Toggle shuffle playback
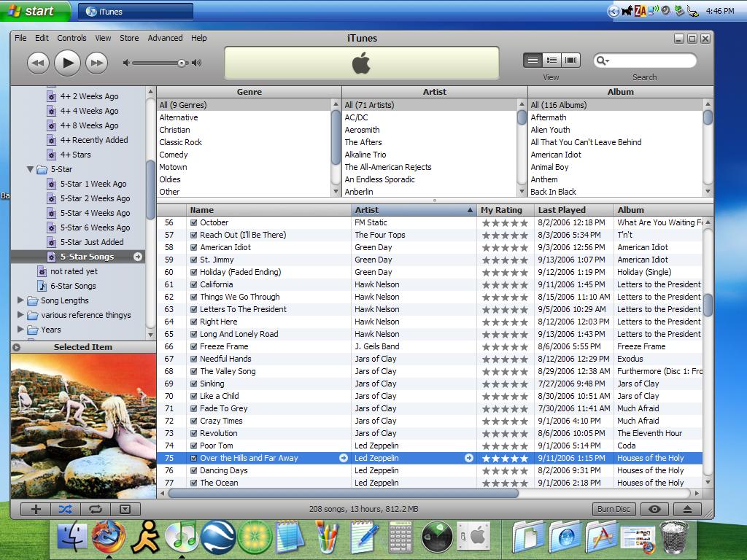The height and width of the screenshot is (560, 747). (65, 509)
